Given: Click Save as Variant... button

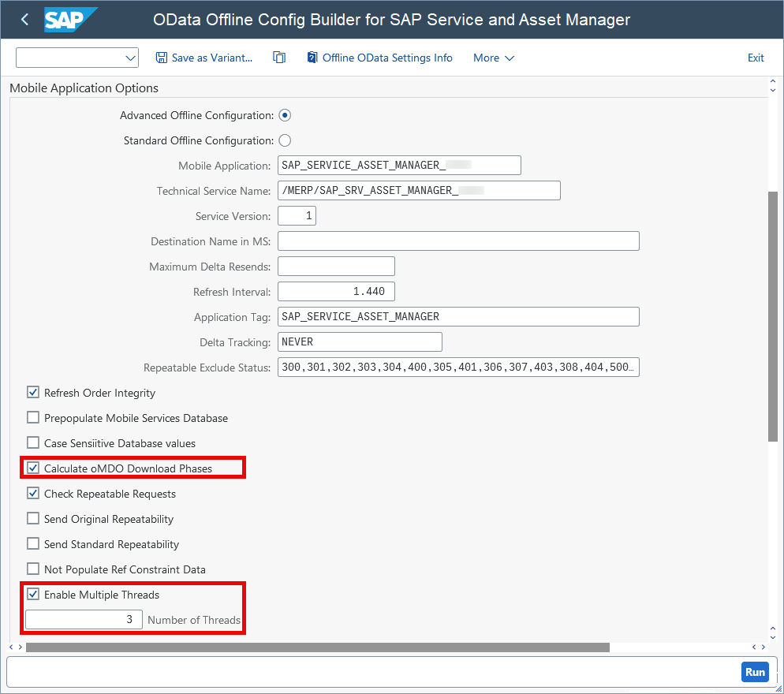Looking at the screenshot, I should [204, 58].
